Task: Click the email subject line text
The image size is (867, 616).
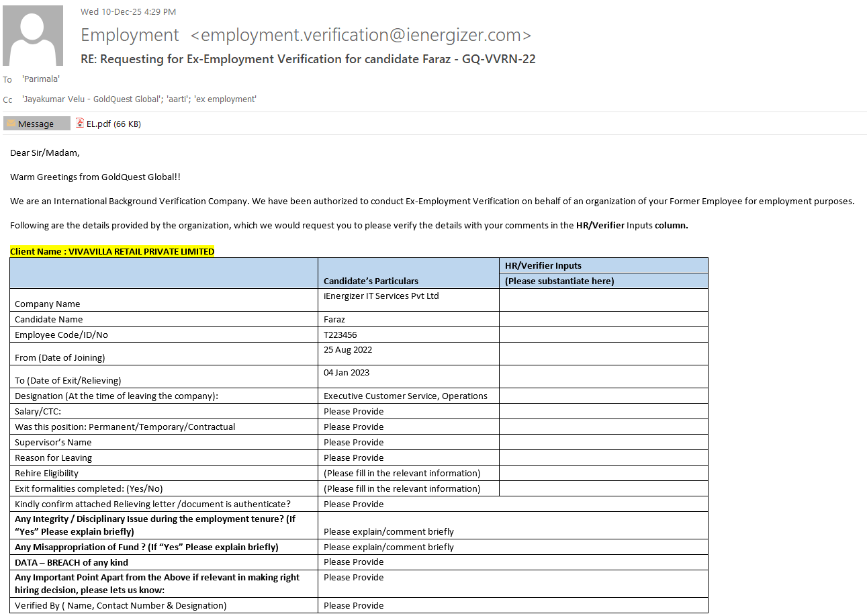Action: (x=308, y=59)
